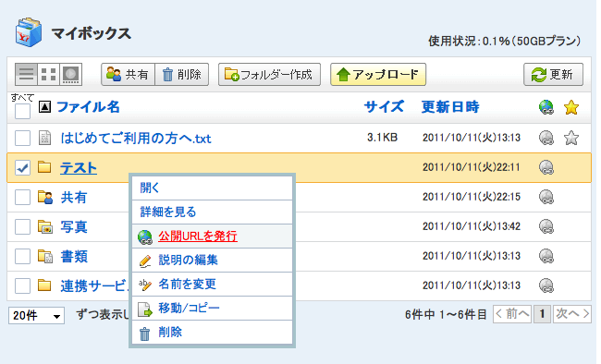The image size is (601, 364).
Task: Click the globe icon in the 写真 row
Action: 546,226
